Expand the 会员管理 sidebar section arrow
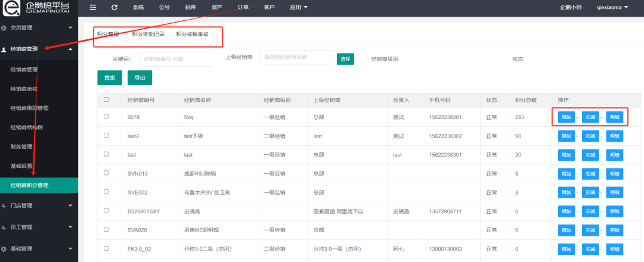 70,28
